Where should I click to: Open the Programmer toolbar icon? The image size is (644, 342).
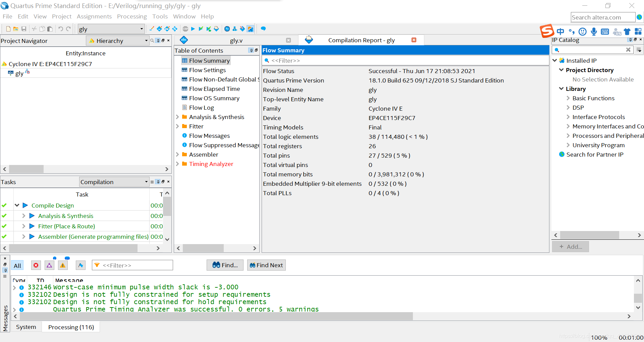coord(243,29)
